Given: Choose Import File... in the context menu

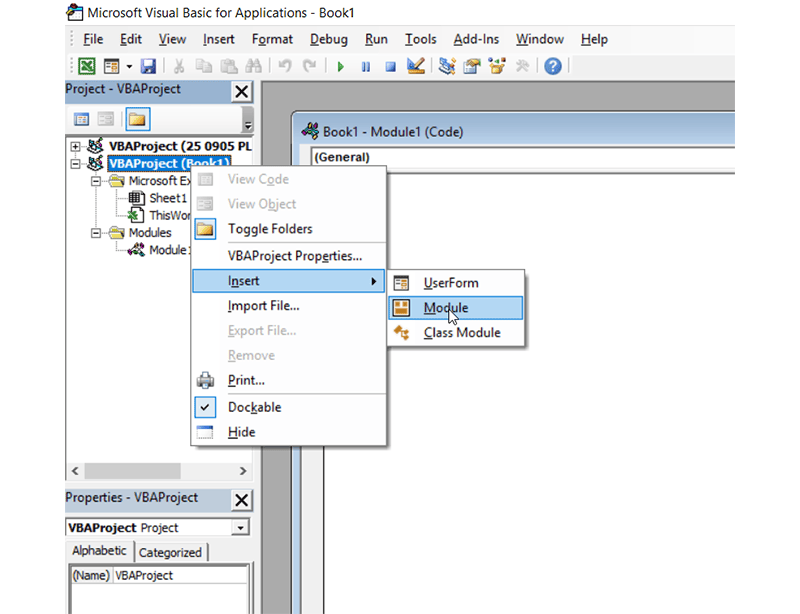Looking at the screenshot, I should (288, 306).
